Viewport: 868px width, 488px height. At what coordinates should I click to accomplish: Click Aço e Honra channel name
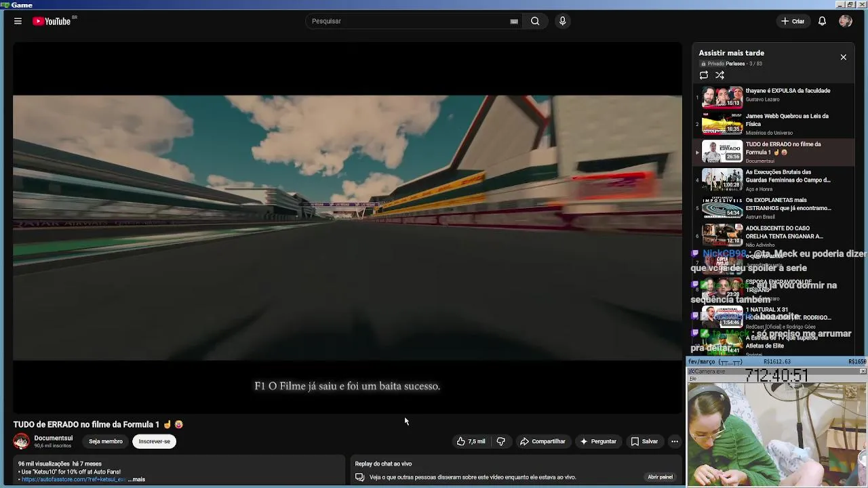coord(759,189)
